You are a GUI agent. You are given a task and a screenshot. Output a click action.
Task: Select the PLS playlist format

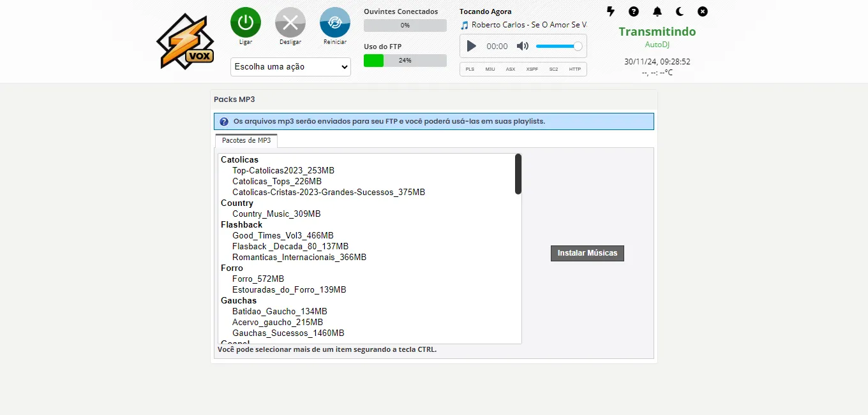(470, 69)
